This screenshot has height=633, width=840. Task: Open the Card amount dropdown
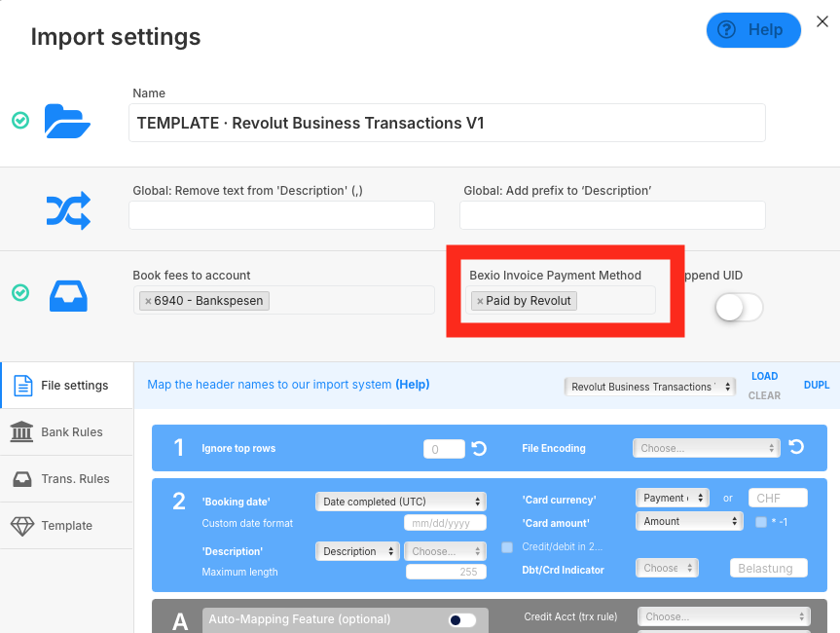689,522
